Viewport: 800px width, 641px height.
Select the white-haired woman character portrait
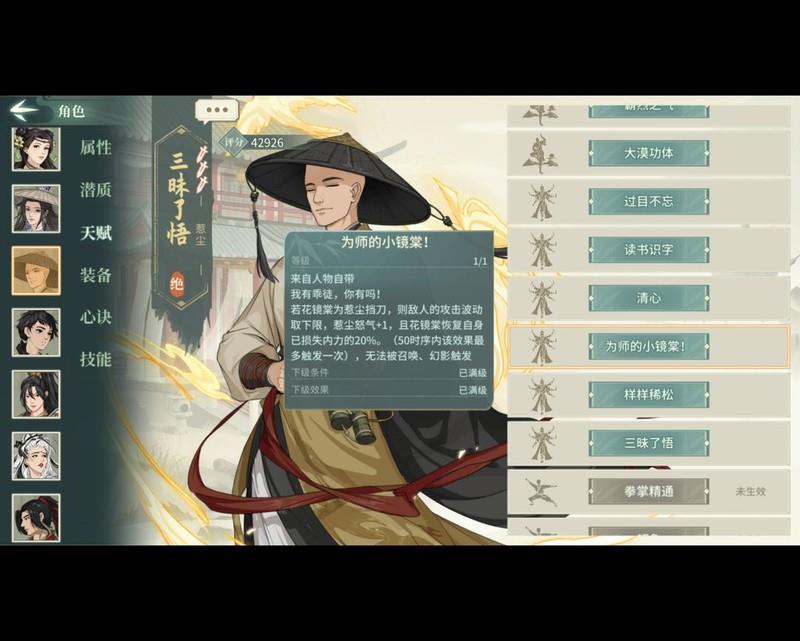tap(36, 456)
